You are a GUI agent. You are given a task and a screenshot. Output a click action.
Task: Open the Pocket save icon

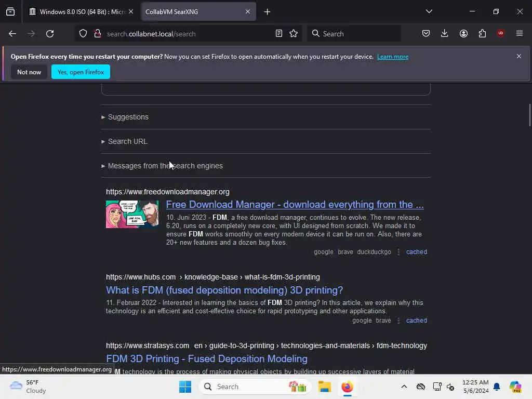point(426,33)
